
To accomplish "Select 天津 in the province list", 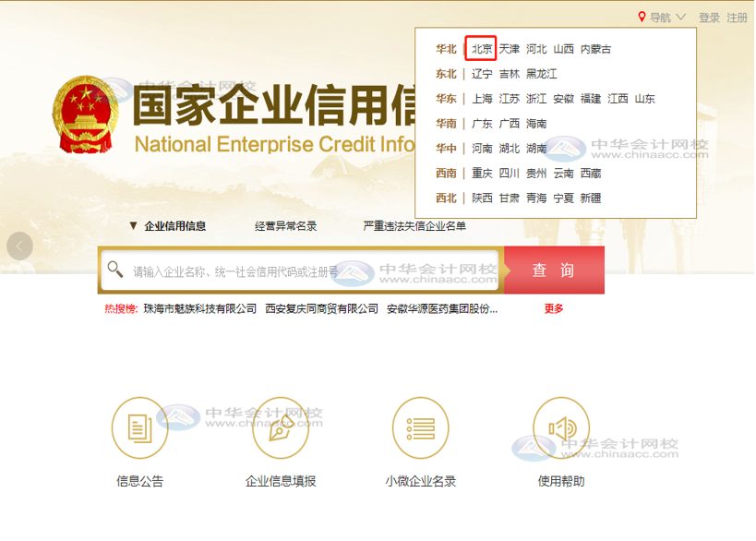I will pos(509,49).
